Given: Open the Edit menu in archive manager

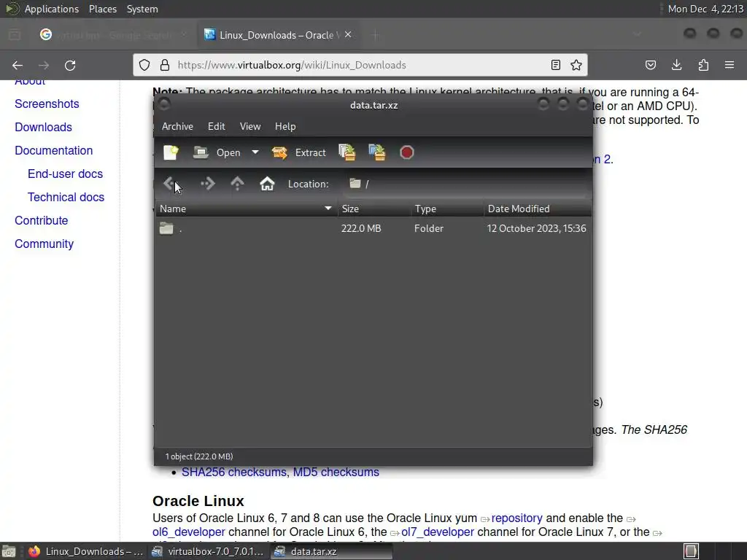Looking at the screenshot, I should (x=216, y=126).
